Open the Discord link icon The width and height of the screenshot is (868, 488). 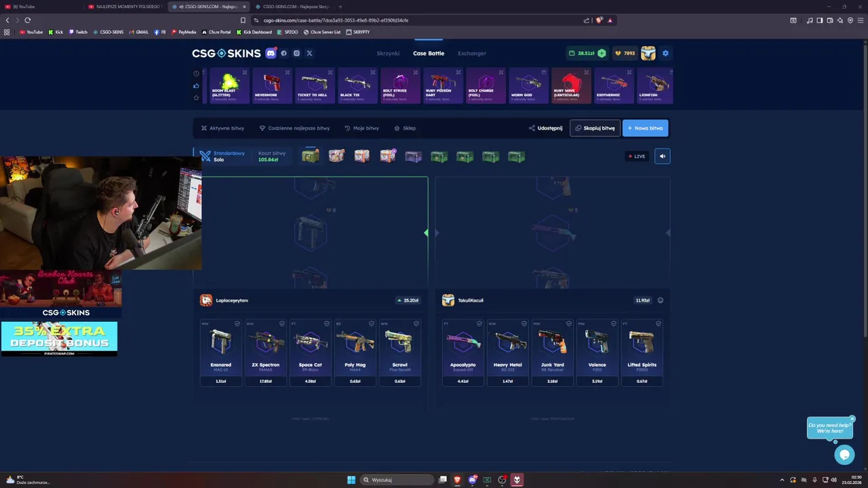click(271, 53)
